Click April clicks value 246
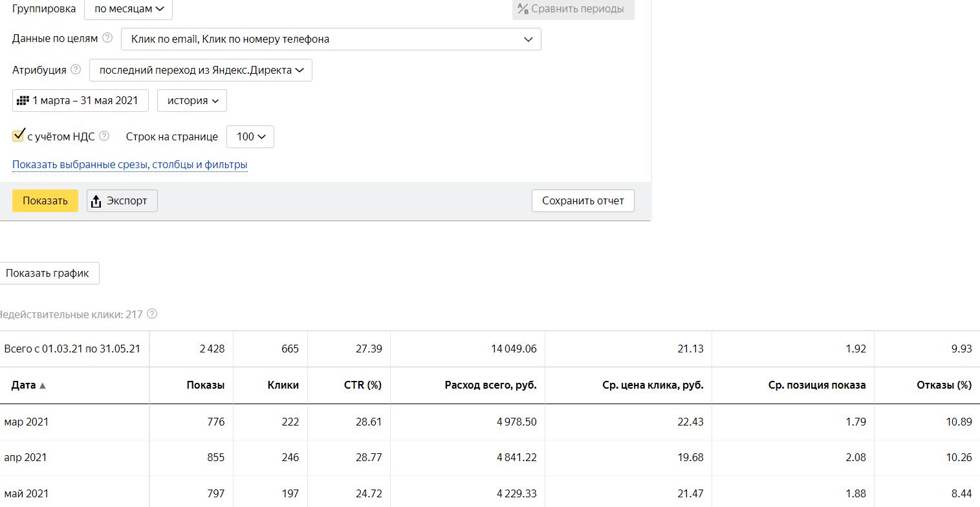The image size is (980, 507). point(290,457)
